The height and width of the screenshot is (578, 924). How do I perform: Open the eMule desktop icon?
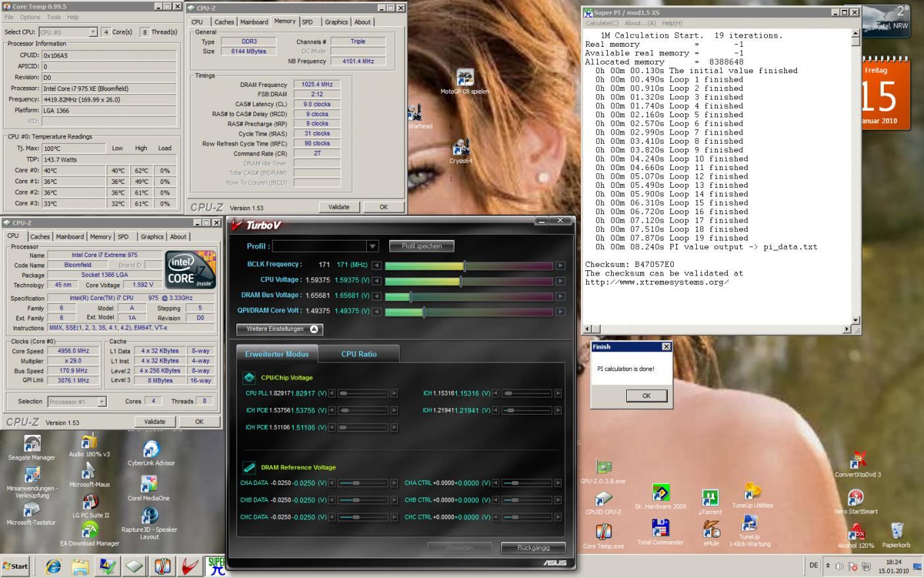pos(711,533)
